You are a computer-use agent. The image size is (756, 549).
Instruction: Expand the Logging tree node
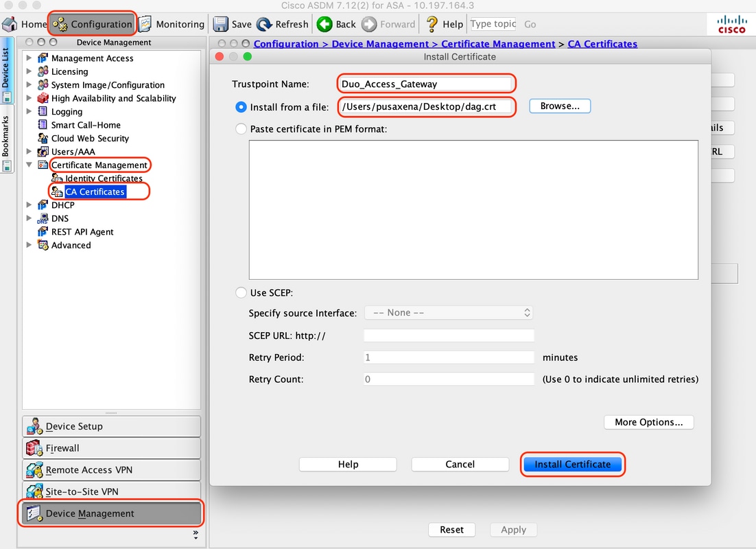point(29,111)
